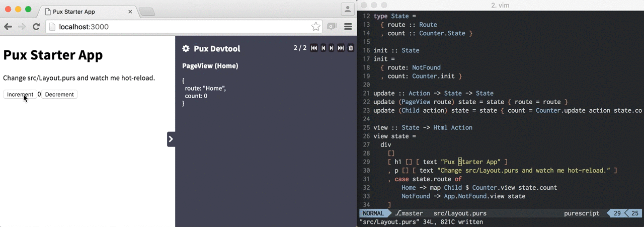Jump to first state in Pux Devtool
Screen dimensions: 644x227
314,48
